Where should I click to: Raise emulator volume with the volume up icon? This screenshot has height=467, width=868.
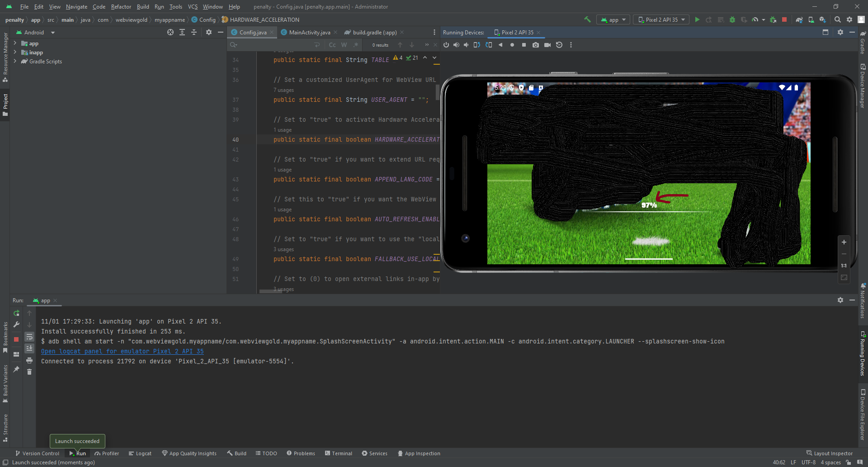coord(456,45)
